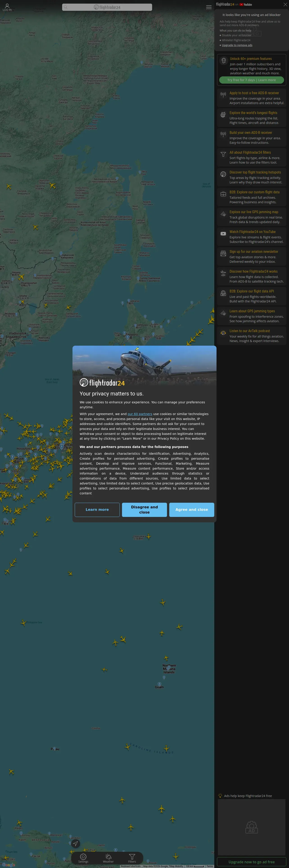This screenshot has width=289, height=868.
Task: Choose Disagree and close
Action: tap(144, 510)
